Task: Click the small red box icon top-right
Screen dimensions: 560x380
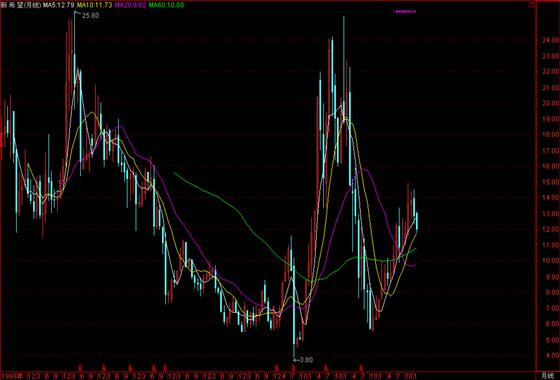Action: point(531,5)
